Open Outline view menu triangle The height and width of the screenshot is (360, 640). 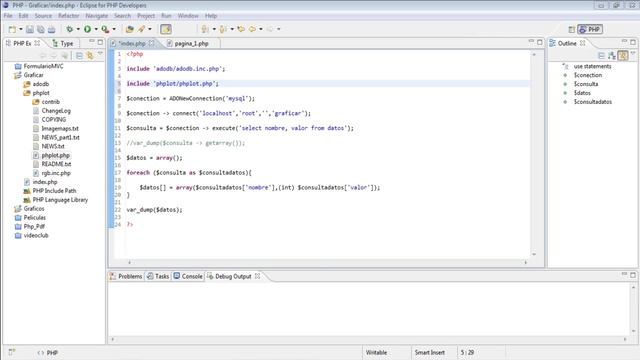click(x=633, y=53)
